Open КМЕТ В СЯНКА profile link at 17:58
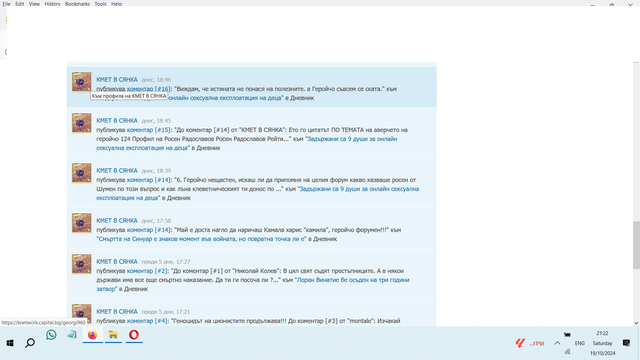 [x=117, y=220]
